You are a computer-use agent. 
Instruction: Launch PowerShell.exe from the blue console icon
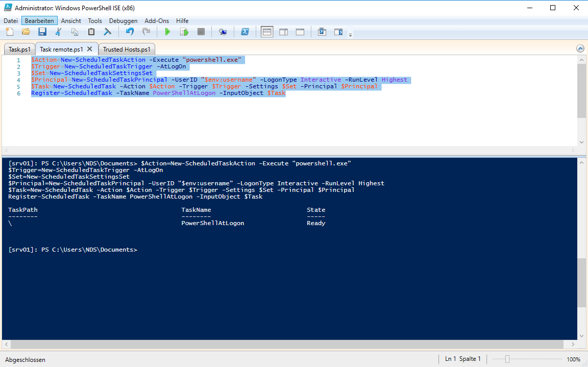[x=245, y=32]
